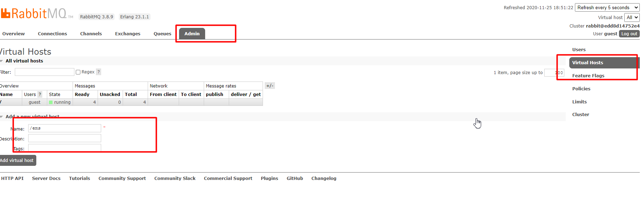The image size is (644, 217).
Task: Open the Tutorials link
Action: pos(80,179)
